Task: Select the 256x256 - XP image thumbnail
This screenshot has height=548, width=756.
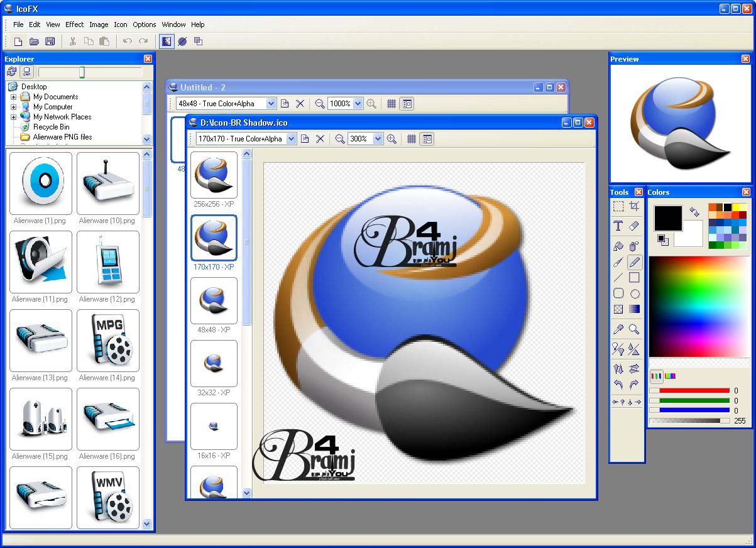Action: pyautogui.click(x=214, y=175)
